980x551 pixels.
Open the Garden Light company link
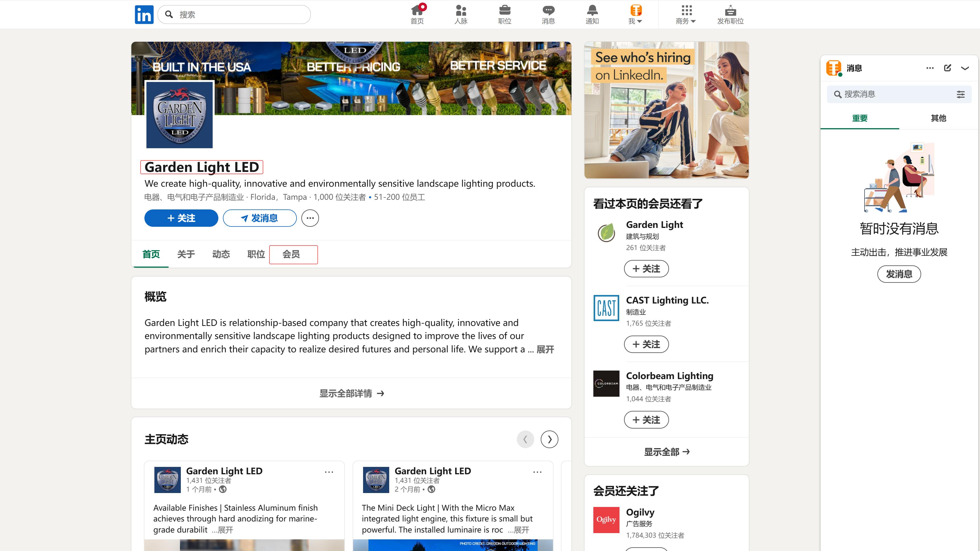pyautogui.click(x=654, y=225)
